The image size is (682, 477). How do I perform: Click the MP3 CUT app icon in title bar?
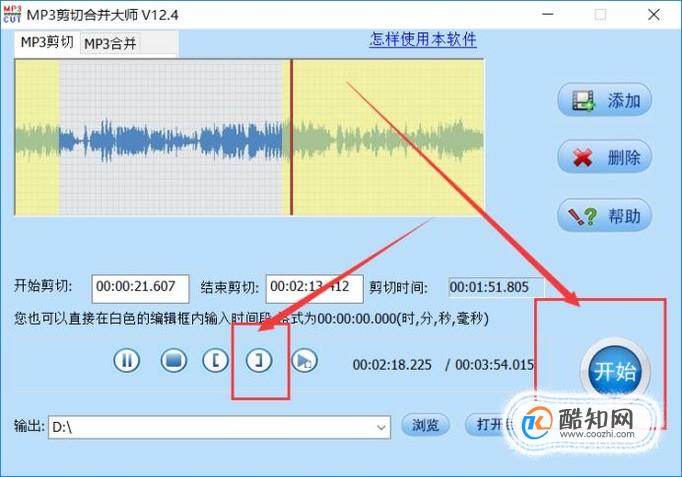(12, 14)
